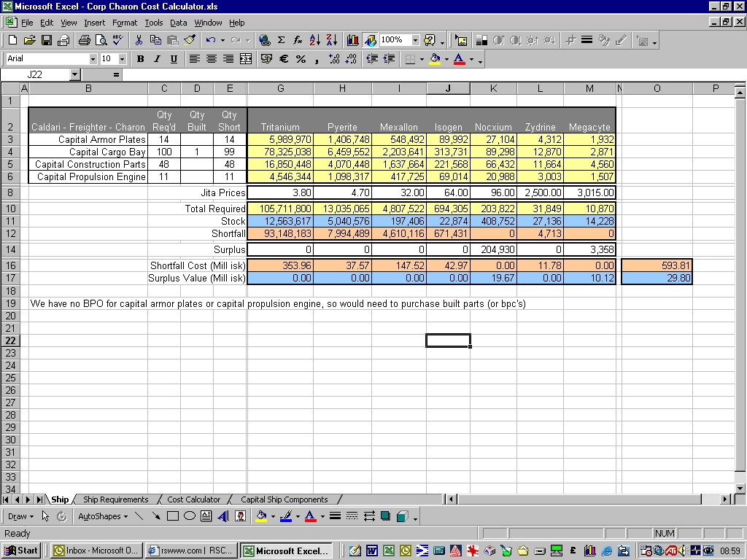
Task: Switch to the Cost Calculator sheet tab
Action: (193, 499)
